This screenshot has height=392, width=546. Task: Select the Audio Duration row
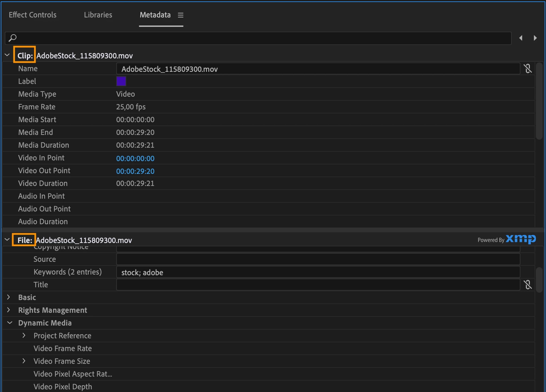pyautogui.click(x=269, y=222)
